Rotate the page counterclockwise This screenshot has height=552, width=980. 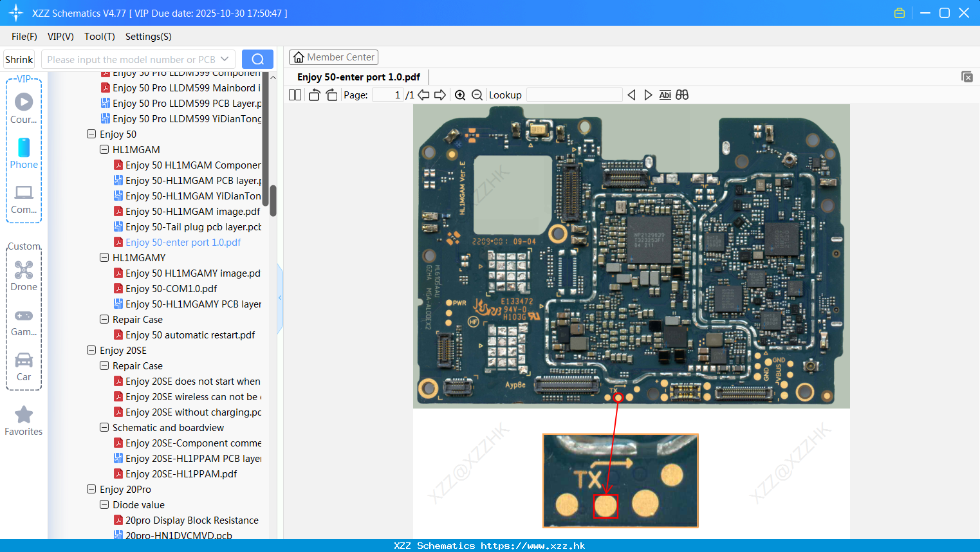tap(314, 95)
